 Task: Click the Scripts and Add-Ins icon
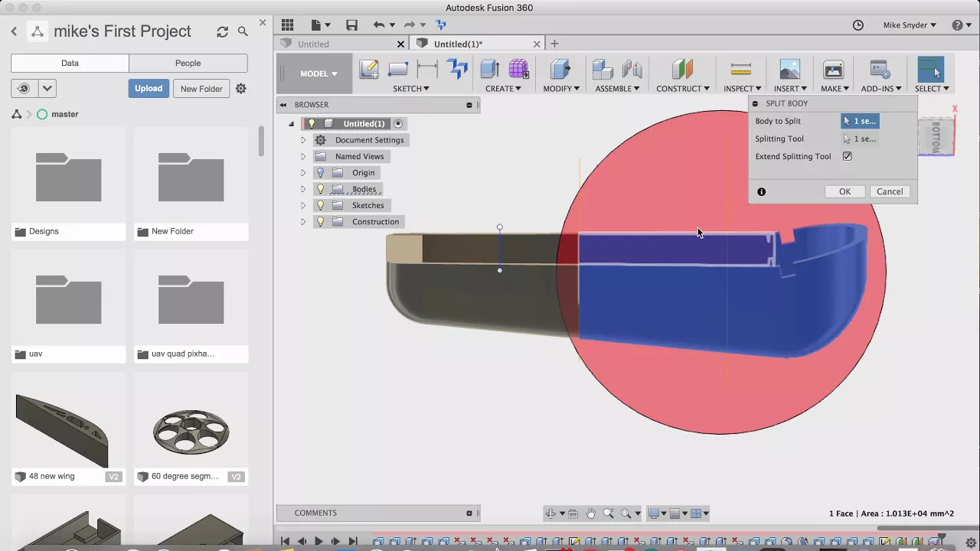click(880, 70)
